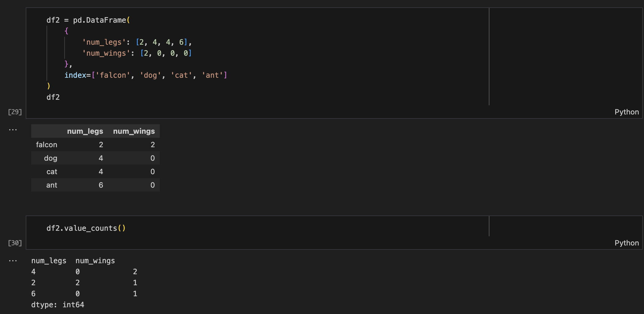Change the Python language mode of cell 29
This screenshot has width=644, height=314.
coord(626,112)
